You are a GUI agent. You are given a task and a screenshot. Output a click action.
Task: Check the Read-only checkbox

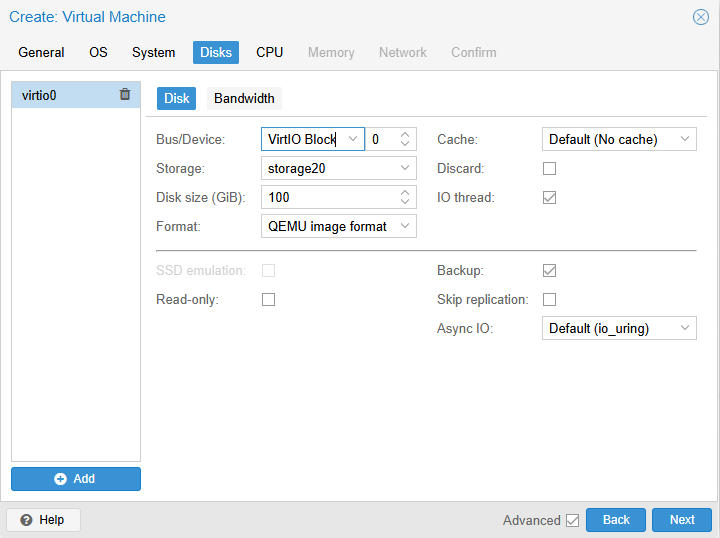tap(268, 300)
